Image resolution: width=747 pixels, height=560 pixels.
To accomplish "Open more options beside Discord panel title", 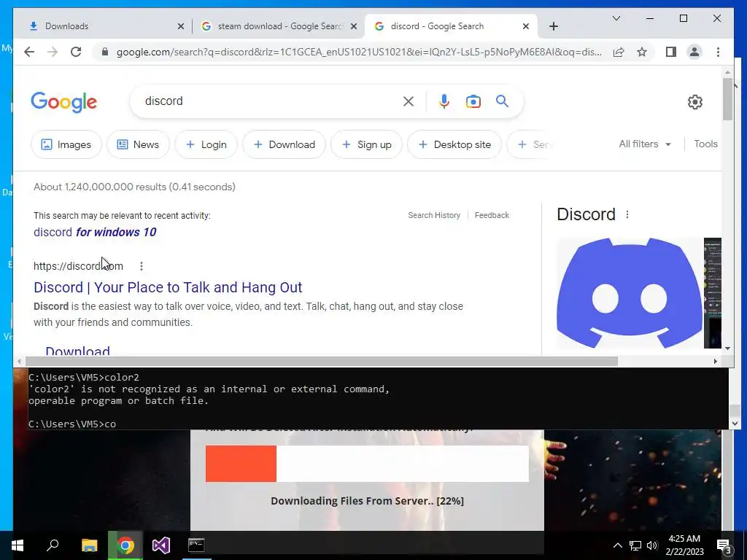I will click(x=627, y=215).
